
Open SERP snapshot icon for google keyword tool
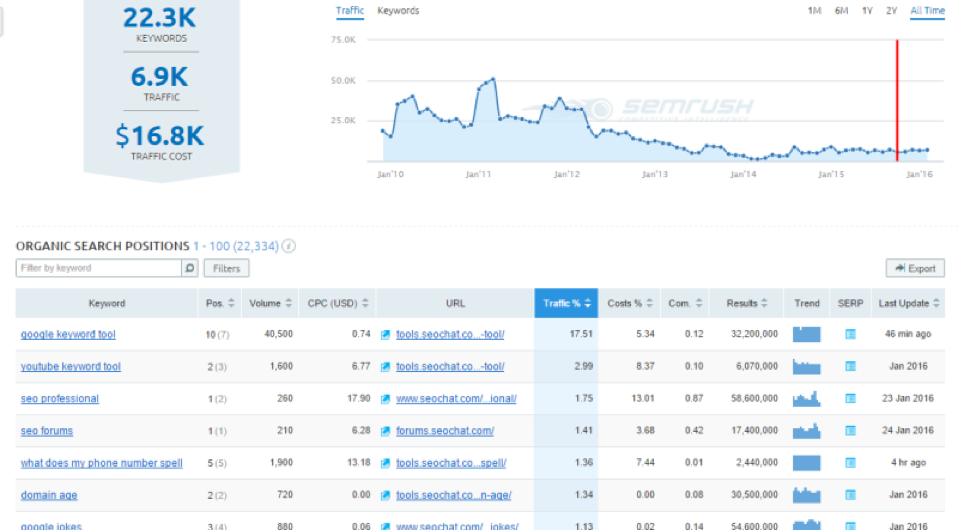coord(851,334)
